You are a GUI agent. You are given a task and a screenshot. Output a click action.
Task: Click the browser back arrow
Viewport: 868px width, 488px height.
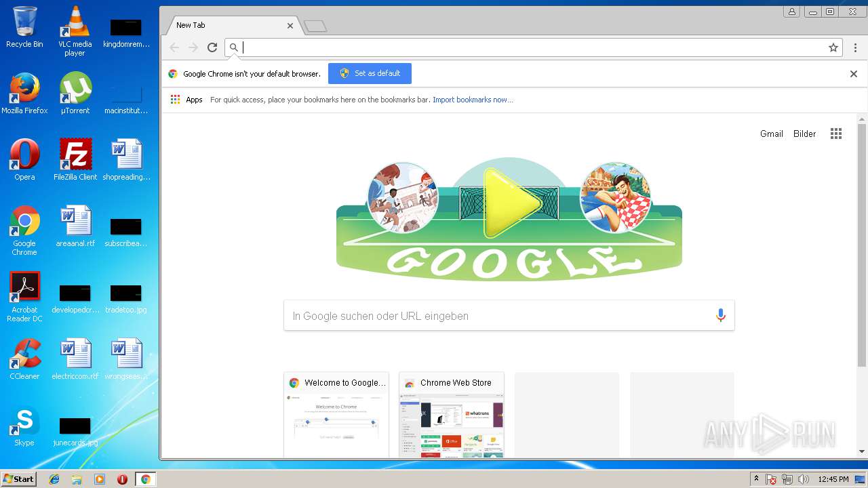click(x=174, y=47)
